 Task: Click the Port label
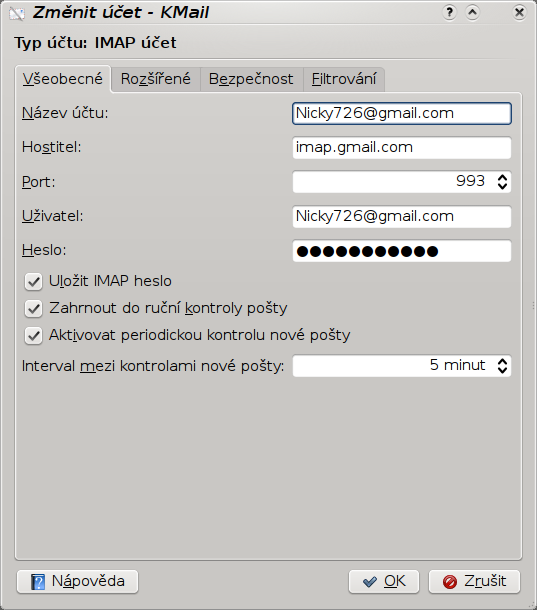coord(39,182)
